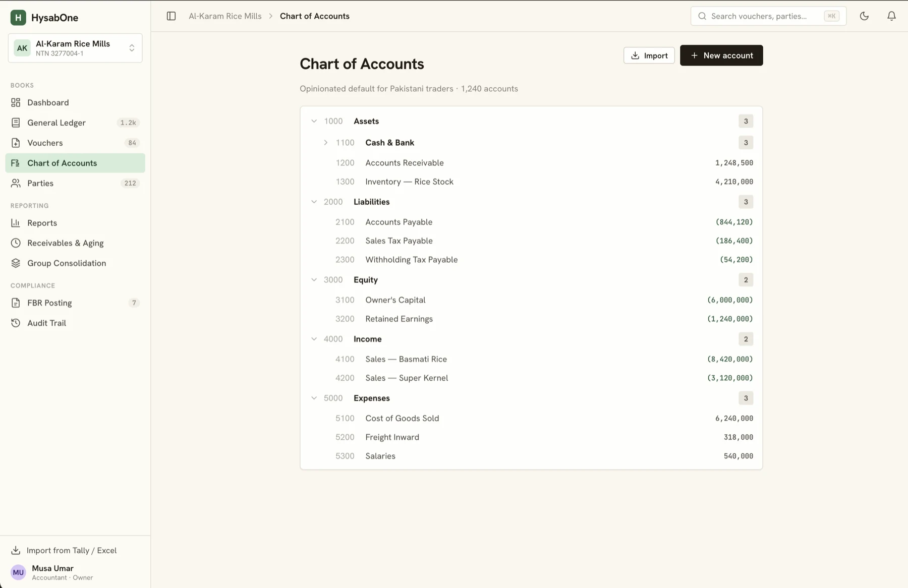
Task: Collapse the 3000 Equity group
Action: 314,280
